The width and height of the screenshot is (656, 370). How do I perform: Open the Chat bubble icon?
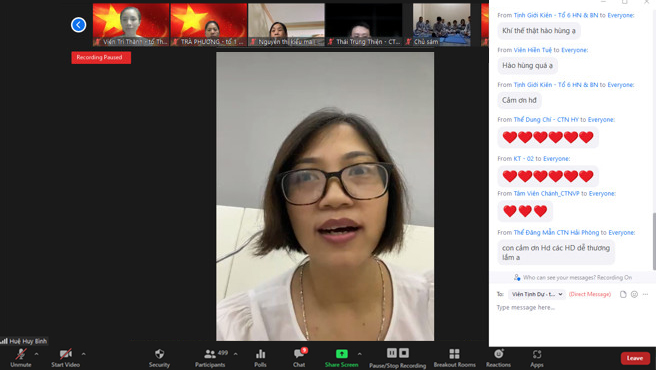point(299,354)
